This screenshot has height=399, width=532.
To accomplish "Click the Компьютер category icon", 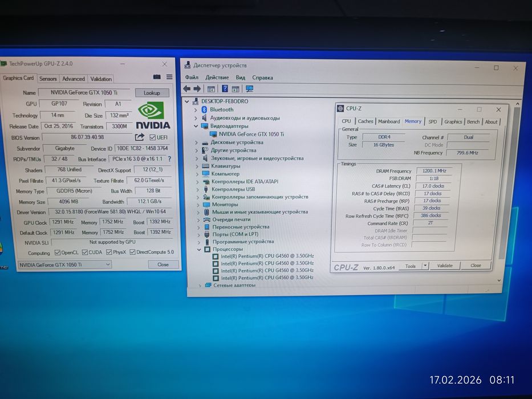I will coord(206,174).
